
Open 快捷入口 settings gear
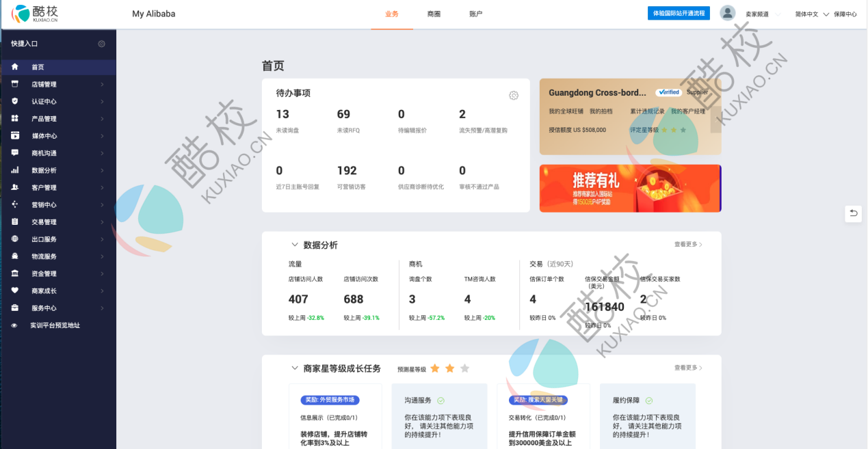pyautogui.click(x=101, y=44)
